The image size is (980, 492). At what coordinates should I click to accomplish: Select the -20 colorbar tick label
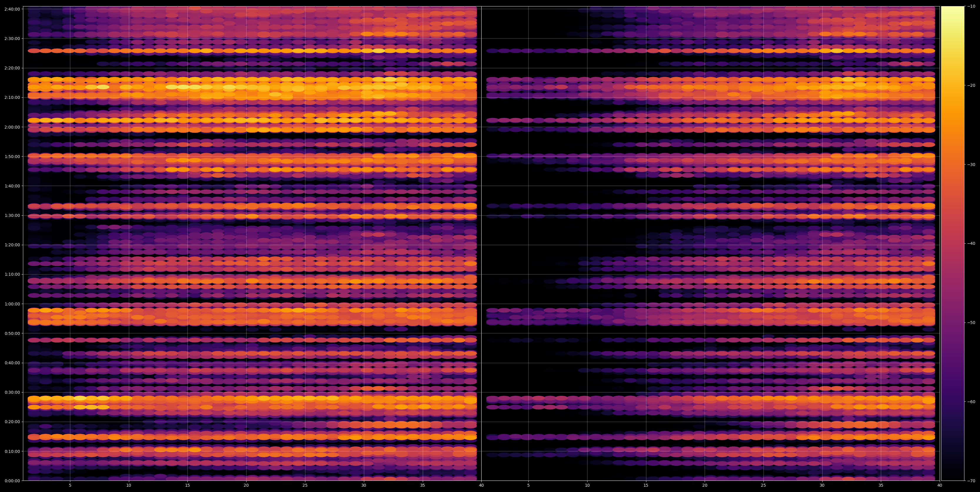click(x=971, y=86)
